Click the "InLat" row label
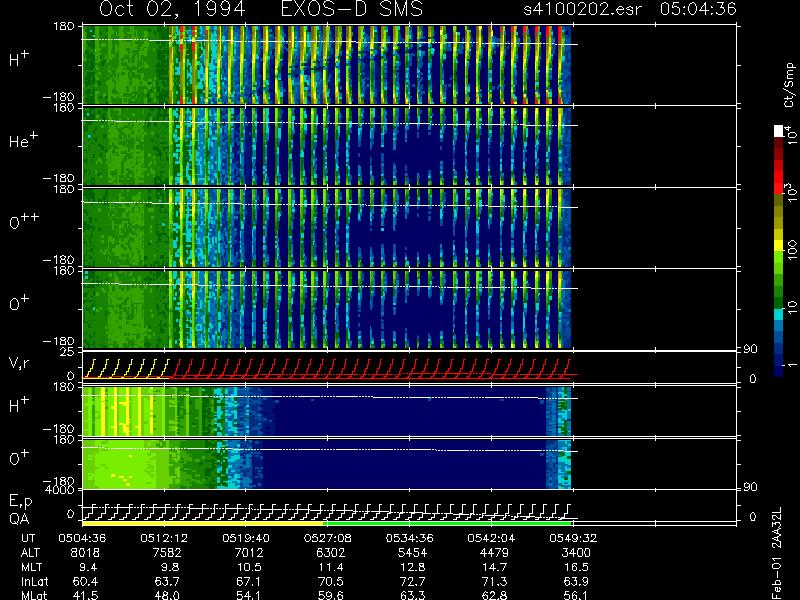This screenshot has height=600, width=800. [x=35, y=581]
